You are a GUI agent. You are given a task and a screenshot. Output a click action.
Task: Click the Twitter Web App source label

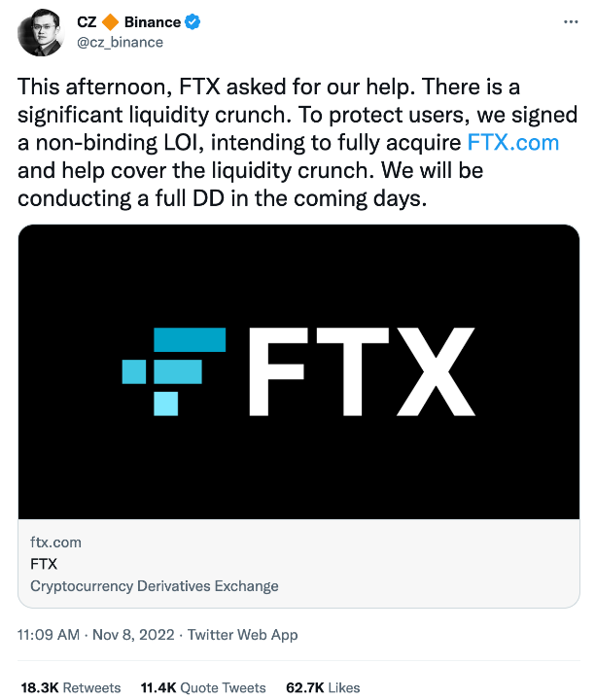pos(242,634)
